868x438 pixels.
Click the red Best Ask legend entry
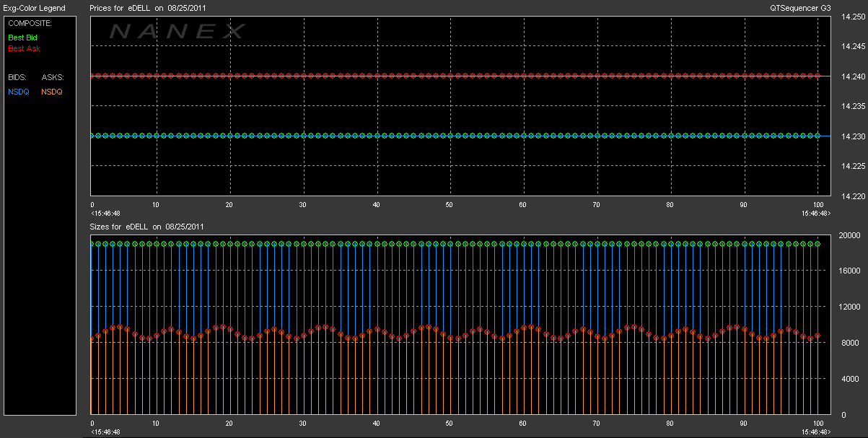[24, 49]
